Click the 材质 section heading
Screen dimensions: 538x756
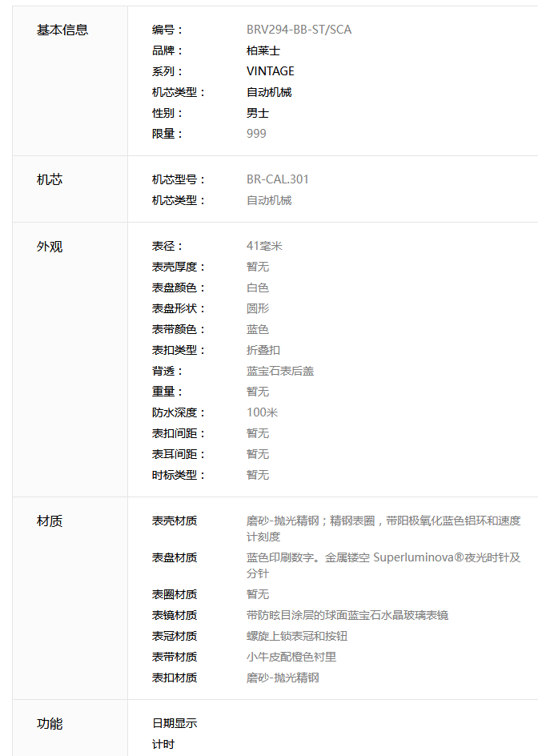coord(50,521)
